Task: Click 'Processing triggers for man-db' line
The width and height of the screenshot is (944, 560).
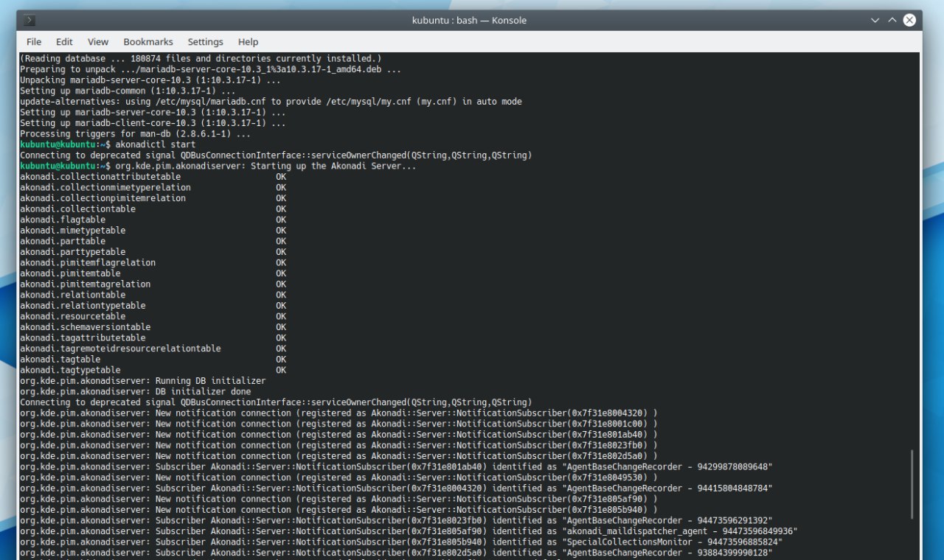Action: 135,134
